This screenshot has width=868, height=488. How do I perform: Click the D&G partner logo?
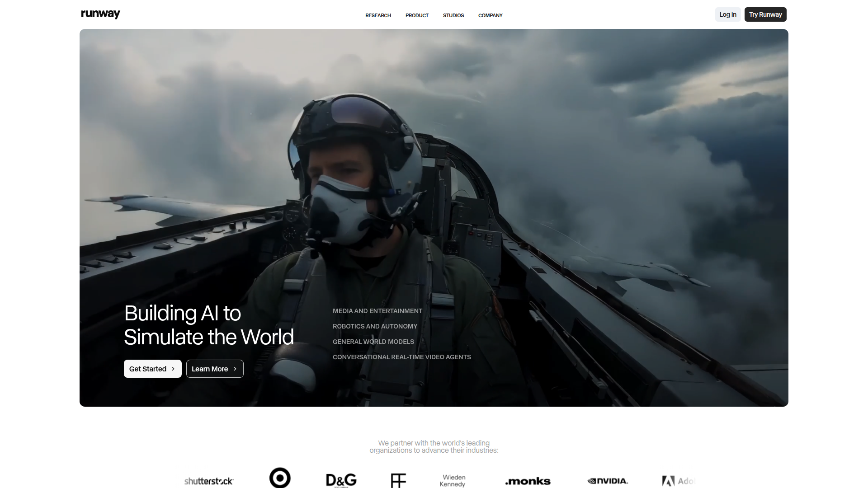pyautogui.click(x=341, y=480)
